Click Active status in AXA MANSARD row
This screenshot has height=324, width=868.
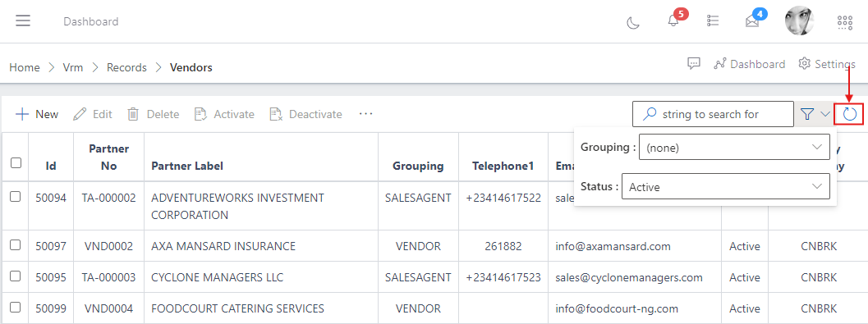coord(745,246)
